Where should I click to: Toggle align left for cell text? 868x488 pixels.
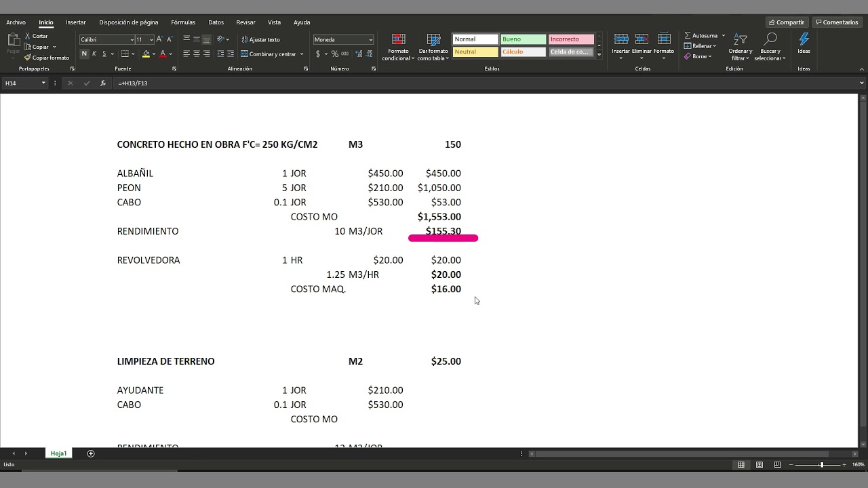pos(186,54)
